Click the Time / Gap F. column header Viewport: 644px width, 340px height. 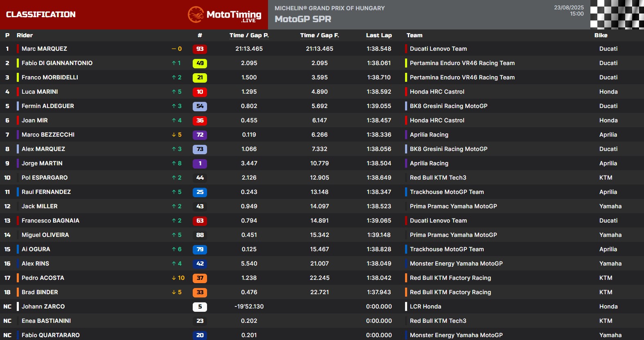320,35
